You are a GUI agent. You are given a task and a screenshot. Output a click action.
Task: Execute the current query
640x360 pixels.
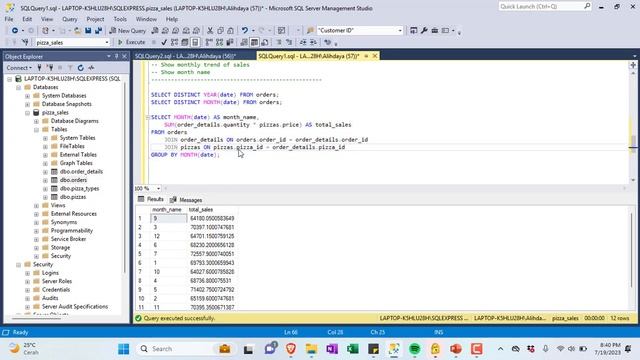tap(132, 42)
